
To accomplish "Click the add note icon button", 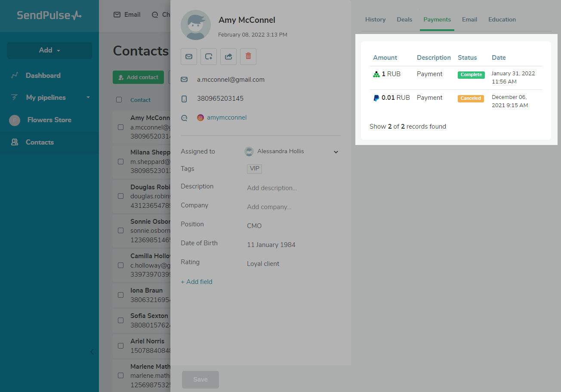I will [209, 56].
